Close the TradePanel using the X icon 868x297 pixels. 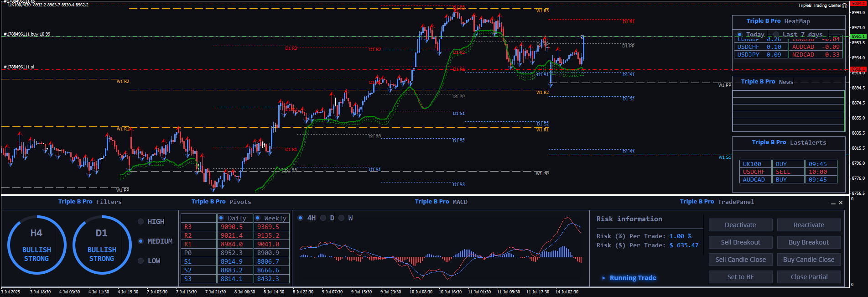coord(841,203)
